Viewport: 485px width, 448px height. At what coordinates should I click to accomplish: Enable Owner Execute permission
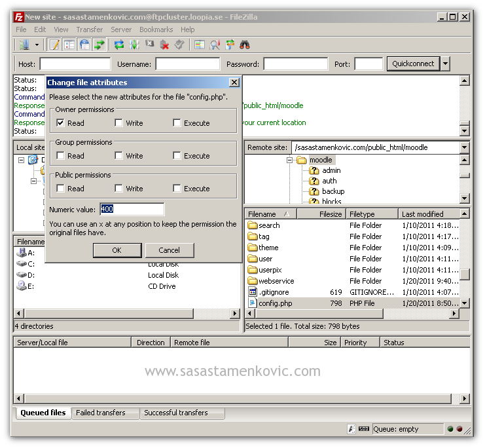[177, 123]
